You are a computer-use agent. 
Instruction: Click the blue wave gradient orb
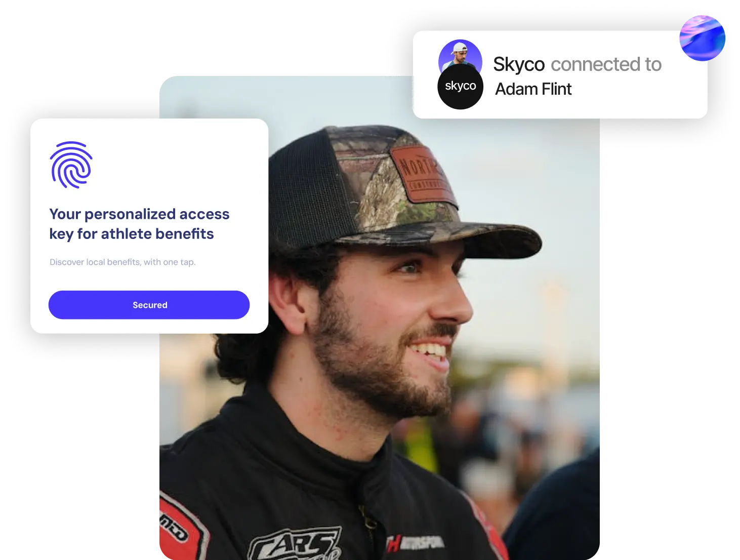coord(702,38)
